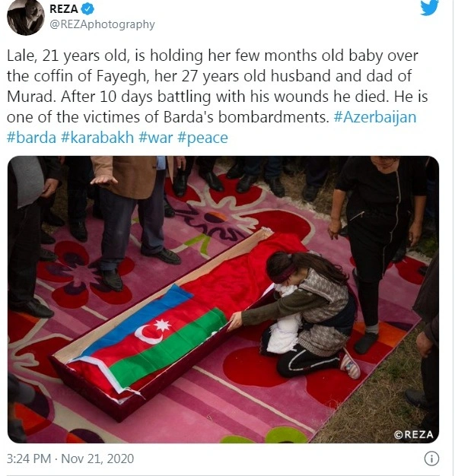Open the 3:24 PM timestamp link
455x476 pixels.
coord(29,459)
